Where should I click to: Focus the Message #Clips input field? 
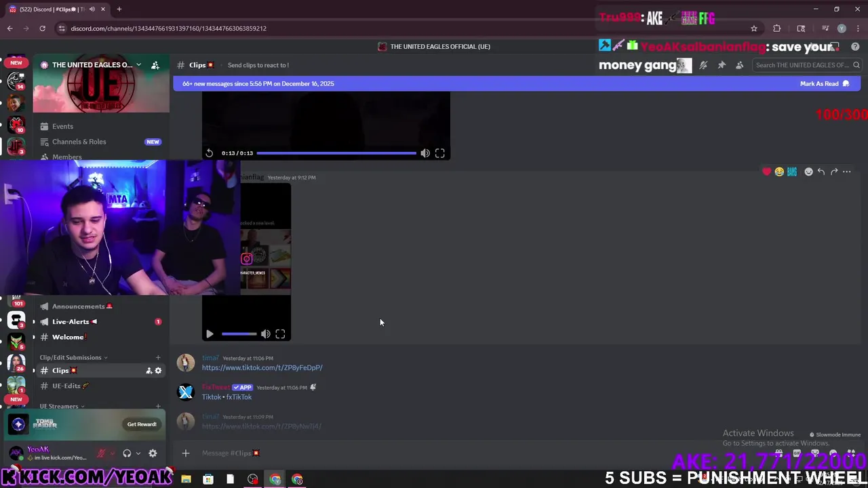click(475, 453)
